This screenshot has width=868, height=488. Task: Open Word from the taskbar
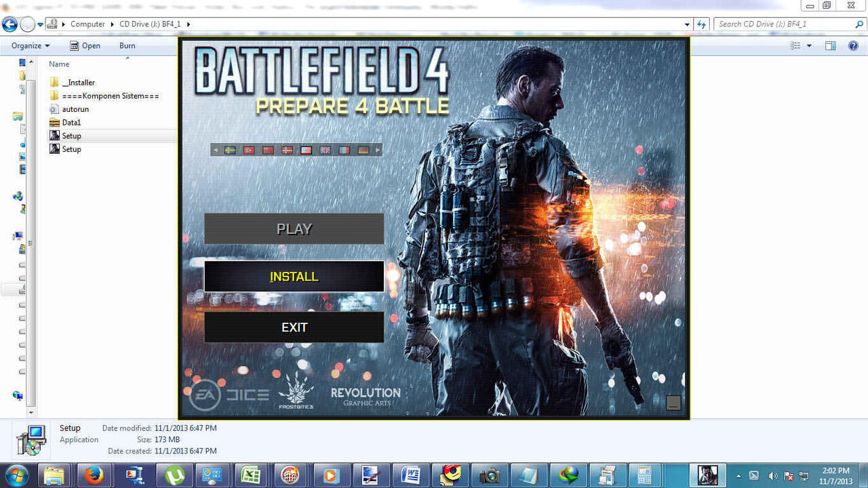[410, 476]
